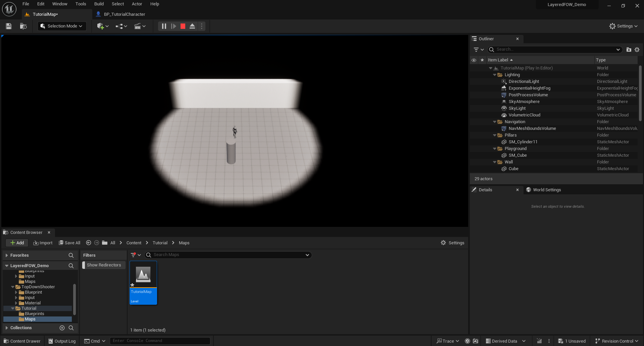
Task: Open content browser toolbar icon
Action: click(23, 26)
